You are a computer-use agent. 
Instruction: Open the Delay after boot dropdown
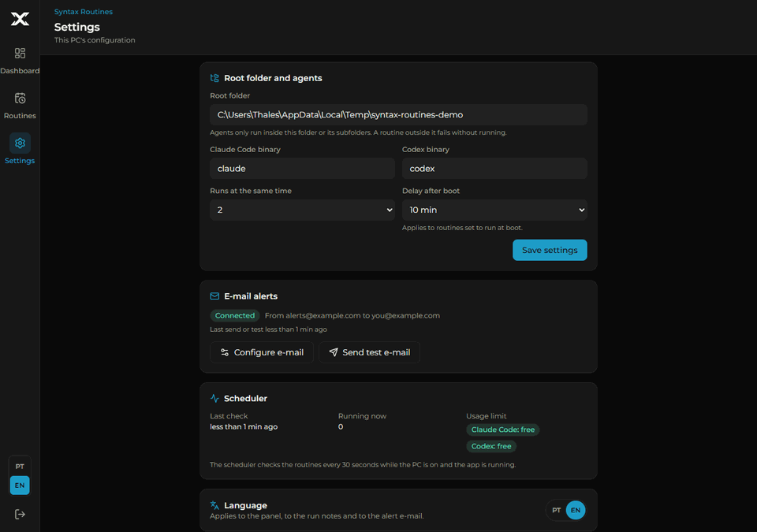click(x=494, y=210)
